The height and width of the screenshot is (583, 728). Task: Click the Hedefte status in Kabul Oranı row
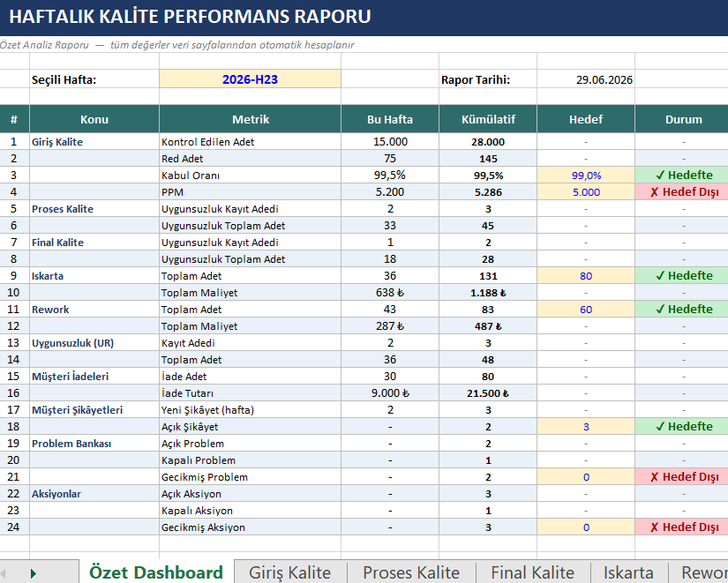(683, 175)
